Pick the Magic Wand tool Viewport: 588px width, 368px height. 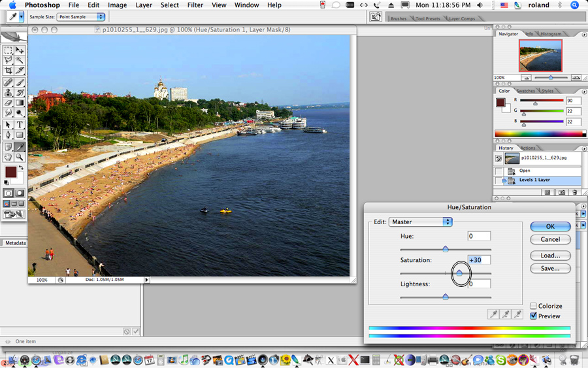pos(20,60)
